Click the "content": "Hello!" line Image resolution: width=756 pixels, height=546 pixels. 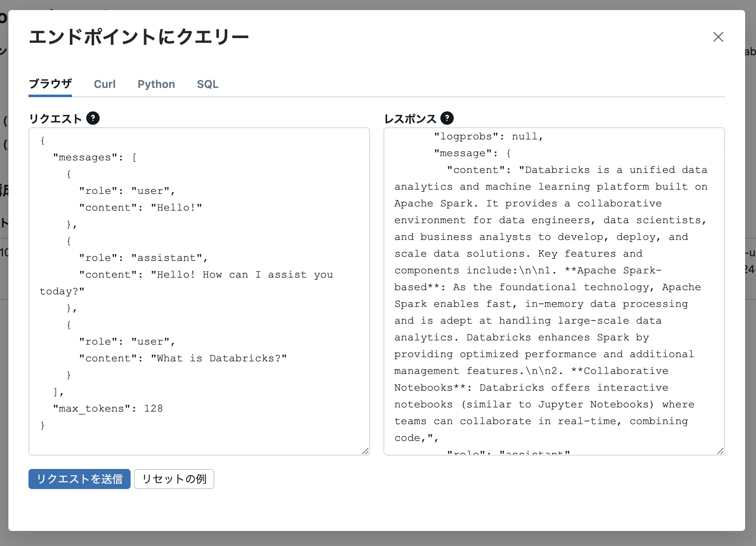[141, 207]
